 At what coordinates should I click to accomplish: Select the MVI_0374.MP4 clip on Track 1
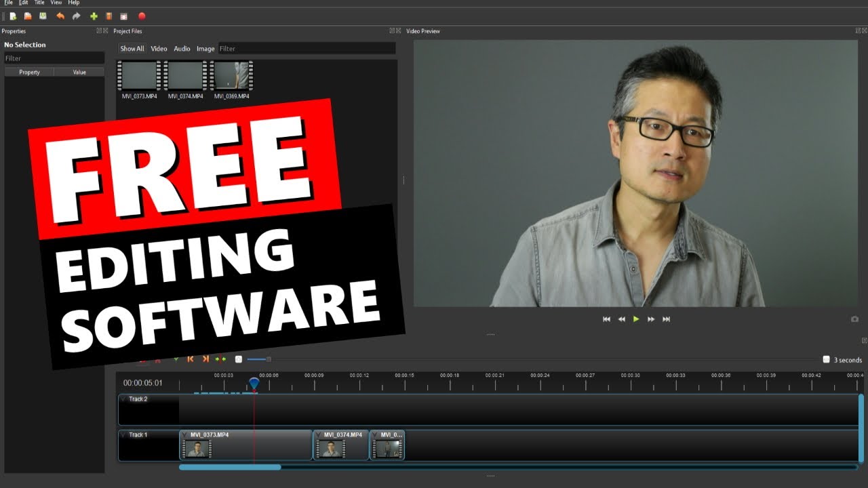[341, 445]
